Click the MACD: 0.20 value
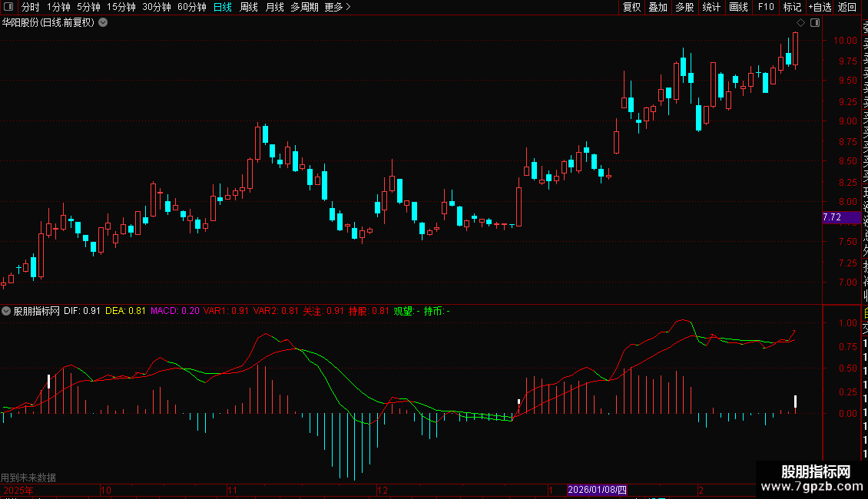This screenshot has height=499, width=868. (175, 311)
